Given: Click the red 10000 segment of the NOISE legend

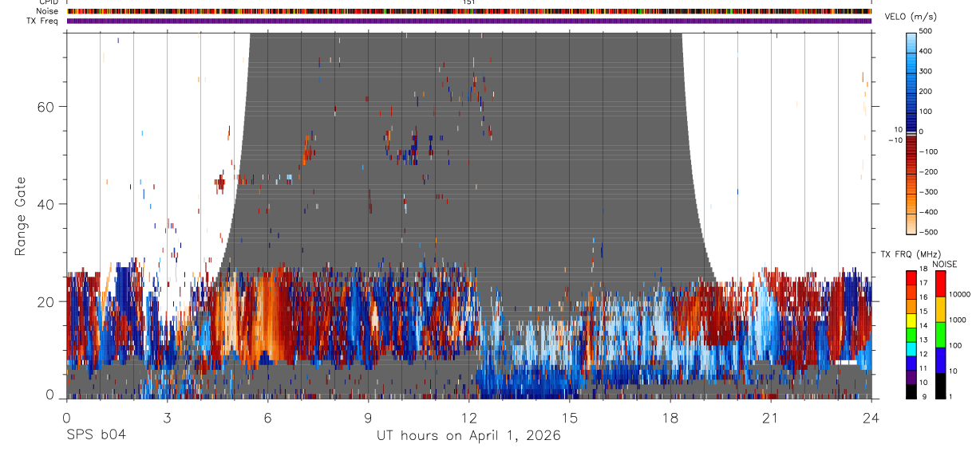Looking at the screenshot, I should [x=941, y=283].
